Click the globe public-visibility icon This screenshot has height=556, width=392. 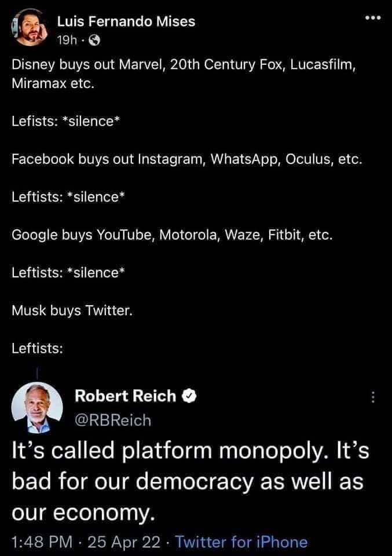click(96, 42)
